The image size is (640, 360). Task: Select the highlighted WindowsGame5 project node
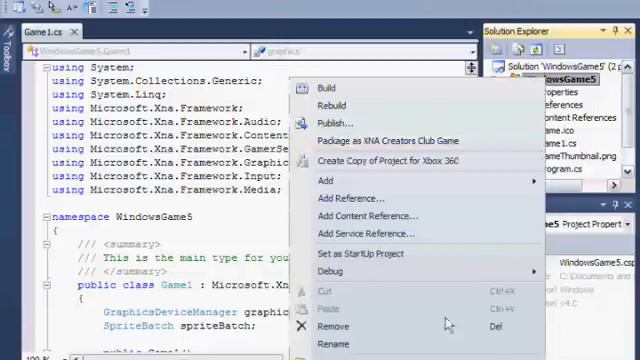[x=571, y=80]
